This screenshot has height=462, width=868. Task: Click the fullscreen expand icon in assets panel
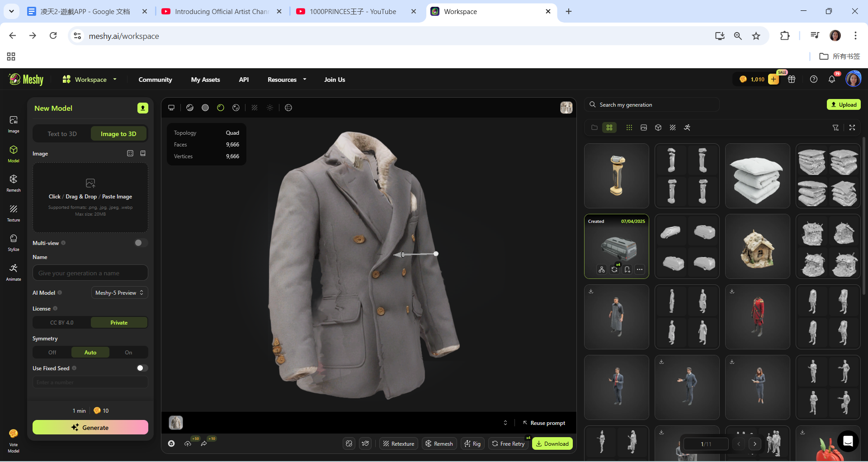pos(852,128)
